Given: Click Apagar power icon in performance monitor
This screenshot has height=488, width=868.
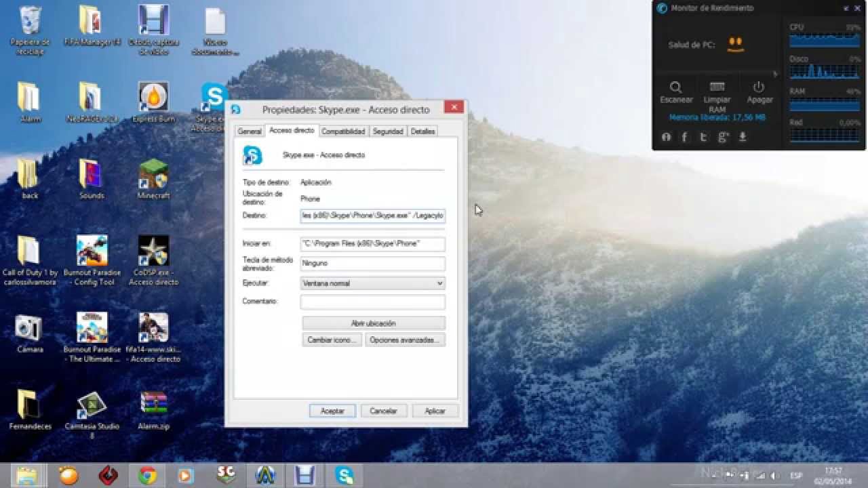Looking at the screenshot, I should (x=759, y=93).
